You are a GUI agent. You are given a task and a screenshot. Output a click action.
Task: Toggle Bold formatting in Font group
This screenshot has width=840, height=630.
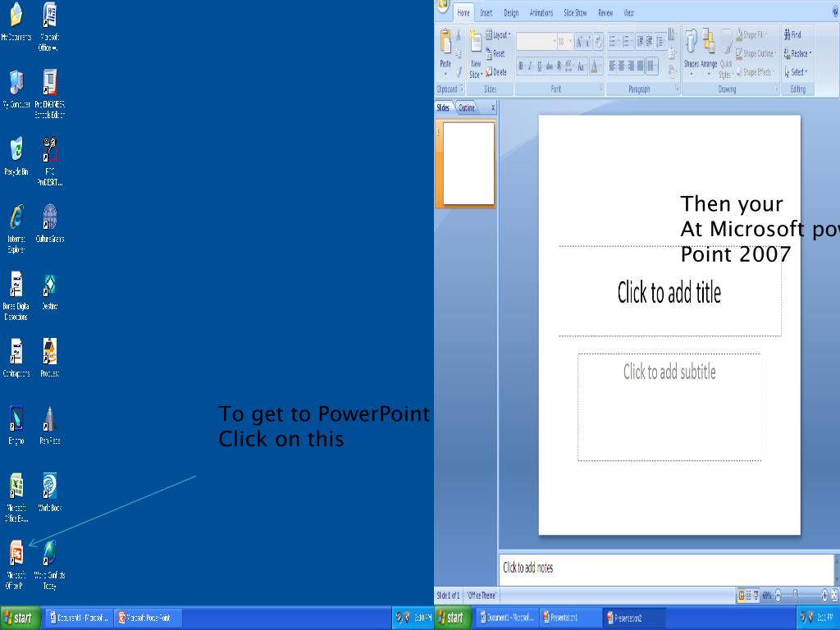point(521,66)
